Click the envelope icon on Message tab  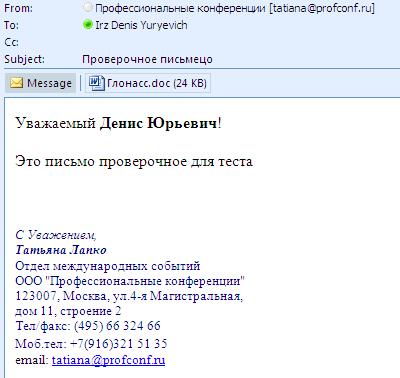(16, 83)
